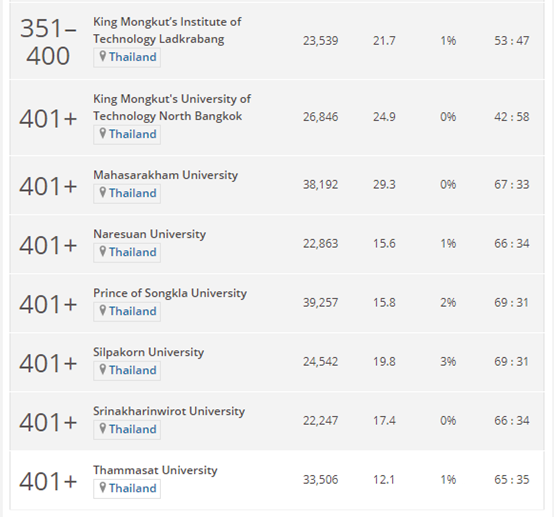Open King Mongkut's University of Technology North Bangkok

[x=172, y=107]
